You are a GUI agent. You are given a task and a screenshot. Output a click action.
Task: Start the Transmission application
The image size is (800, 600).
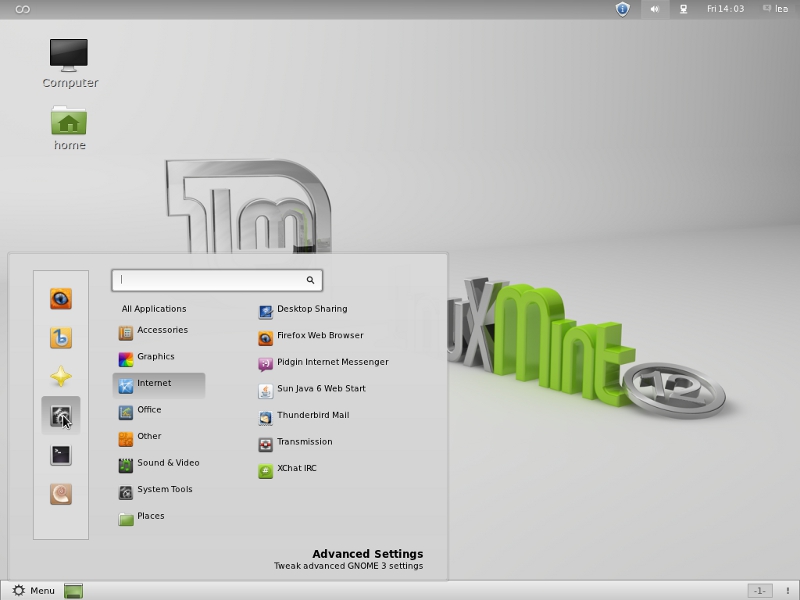coord(304,442)
